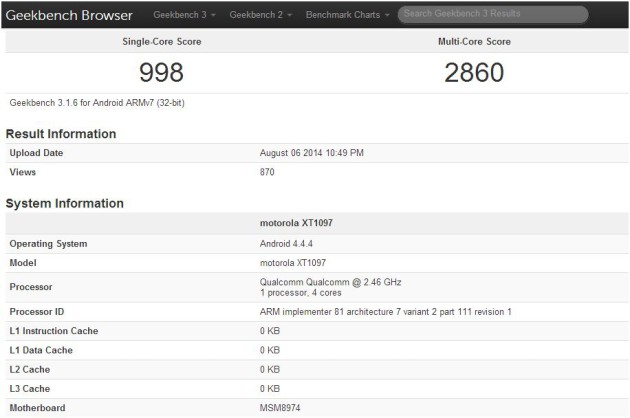Click the Result Information heading
This screenshot has width=630, height=418.
click(x=61, y=134)
